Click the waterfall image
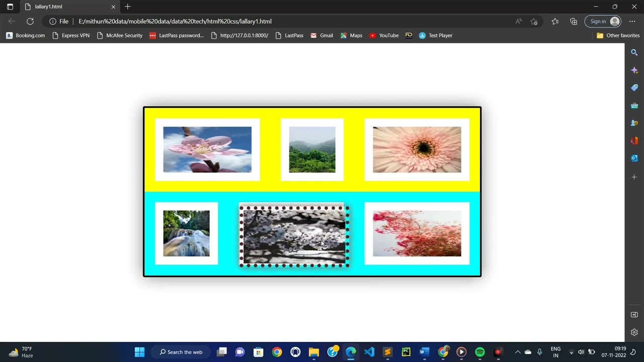 click(x=186, y=233)
